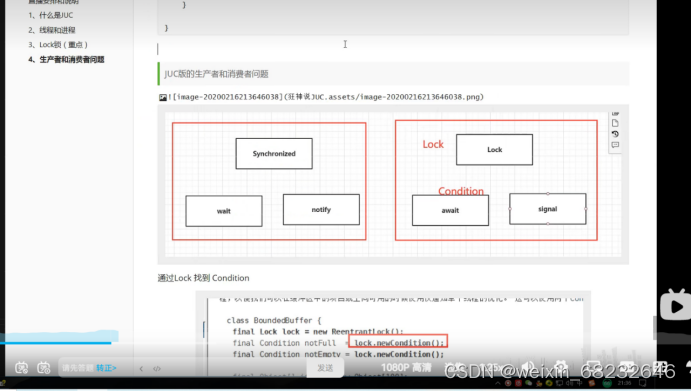
Task: Select the await box in the diagram
Action: [450, 211]
